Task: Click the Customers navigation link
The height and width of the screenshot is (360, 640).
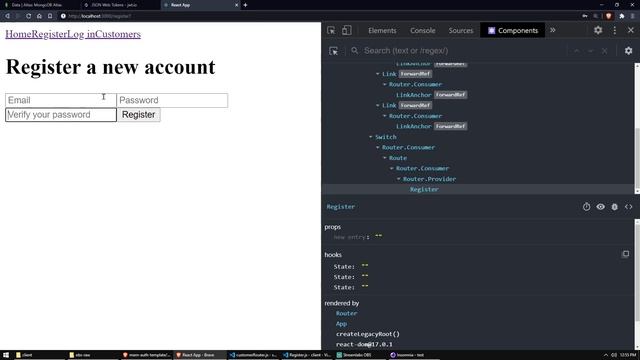Action: point(118,34)
